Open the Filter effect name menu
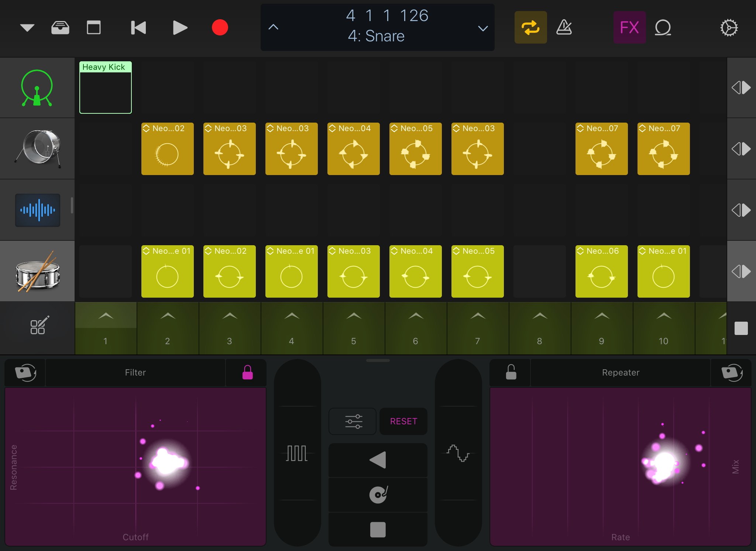756x551 pixels. pos(135,372)
